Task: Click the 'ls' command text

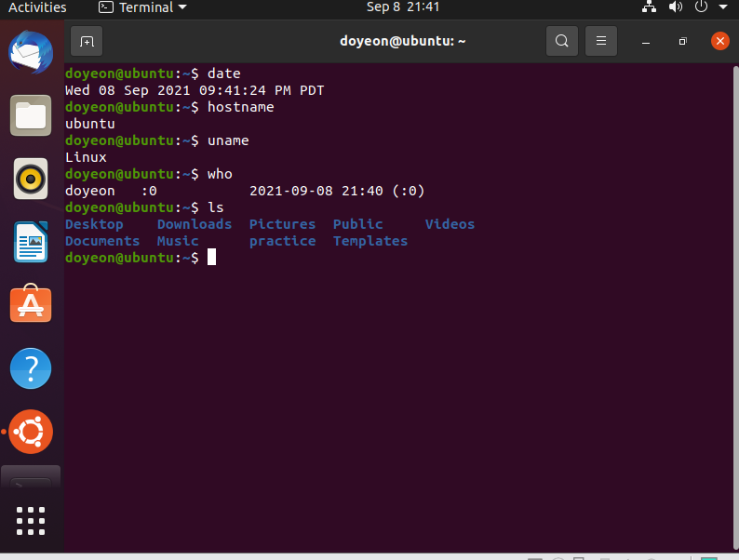Action: tap(215, 207)
